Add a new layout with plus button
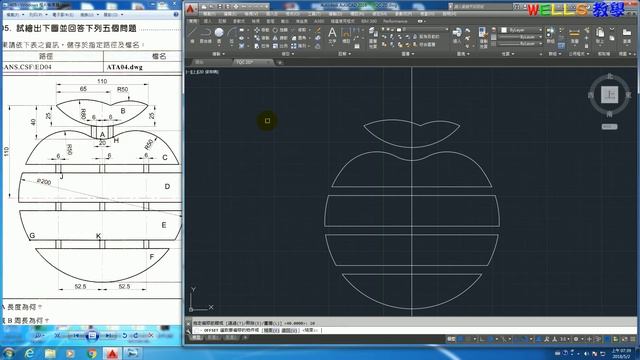This screenshot has width=640, height=360. tap(245, 338)
